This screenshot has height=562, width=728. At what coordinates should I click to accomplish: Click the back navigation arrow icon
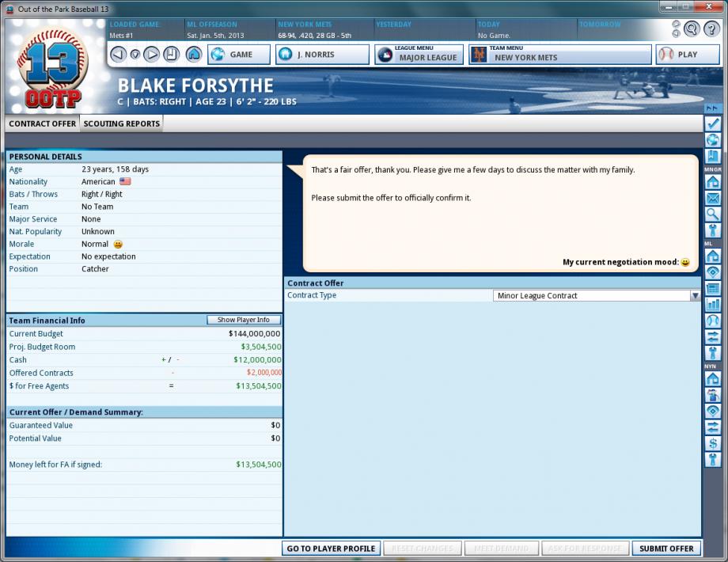pyautogui.click(x=118, y=55)
